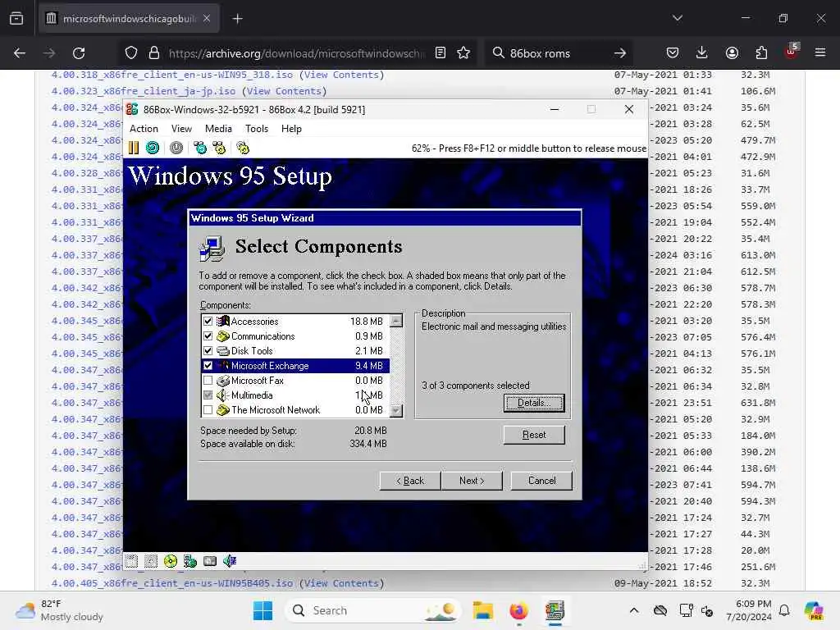840x630 pixels.
Task: Open the 86Box Media menu
Action: (218, 129)
